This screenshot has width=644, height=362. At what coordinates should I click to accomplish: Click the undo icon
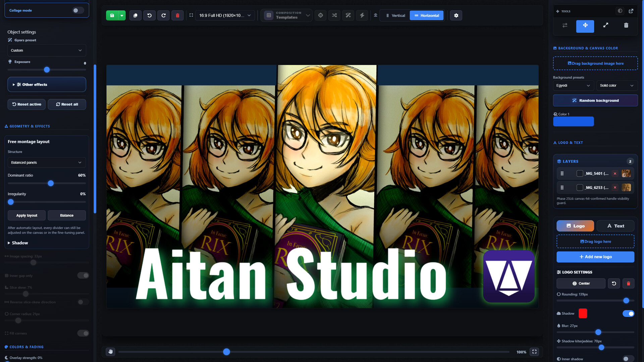149,15
